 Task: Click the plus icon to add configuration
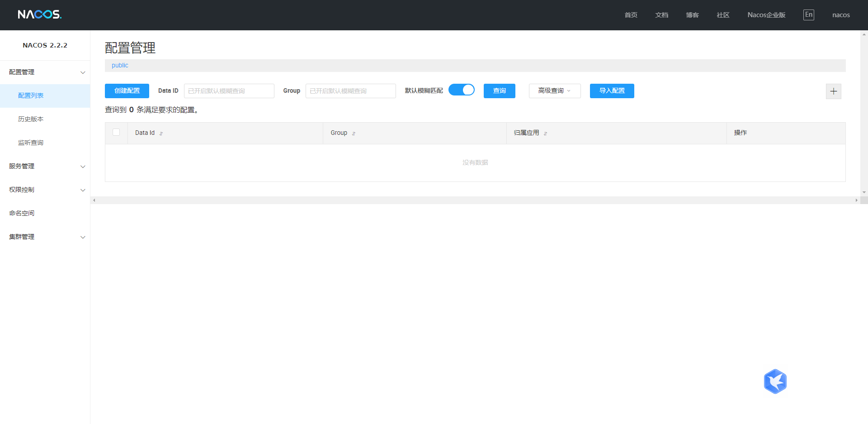pos(833,91)
